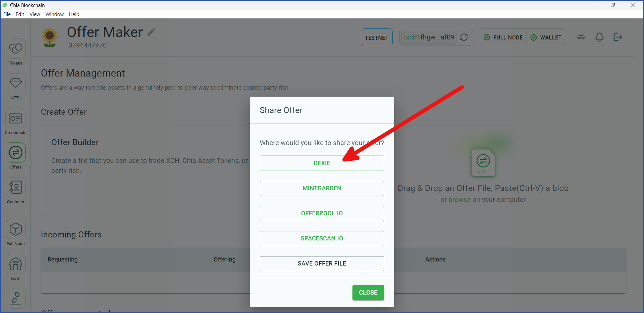Open the Farm sidebar section
Image resolution: width=644 pixels, height=313 pixels.
point(15,268)
